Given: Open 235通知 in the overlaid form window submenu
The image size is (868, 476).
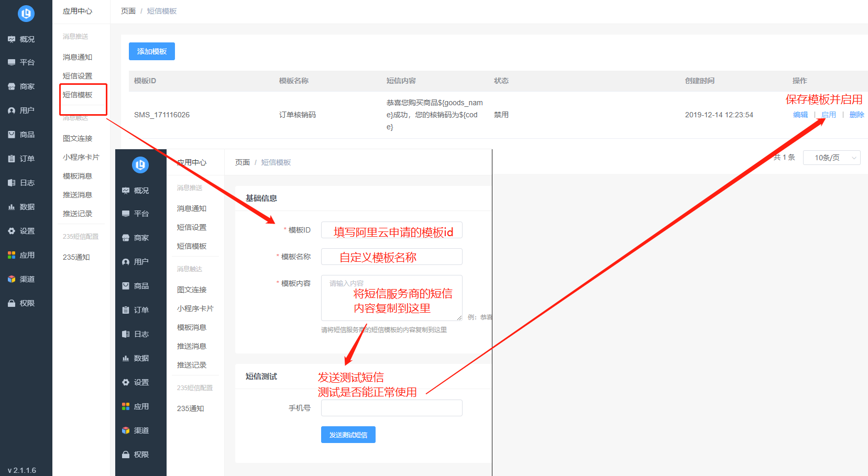Looking at the screenshot, I should click(191, 408).
